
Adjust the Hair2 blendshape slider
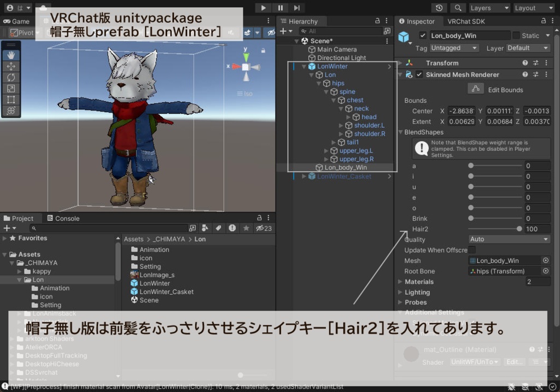[x=495, y=229]
